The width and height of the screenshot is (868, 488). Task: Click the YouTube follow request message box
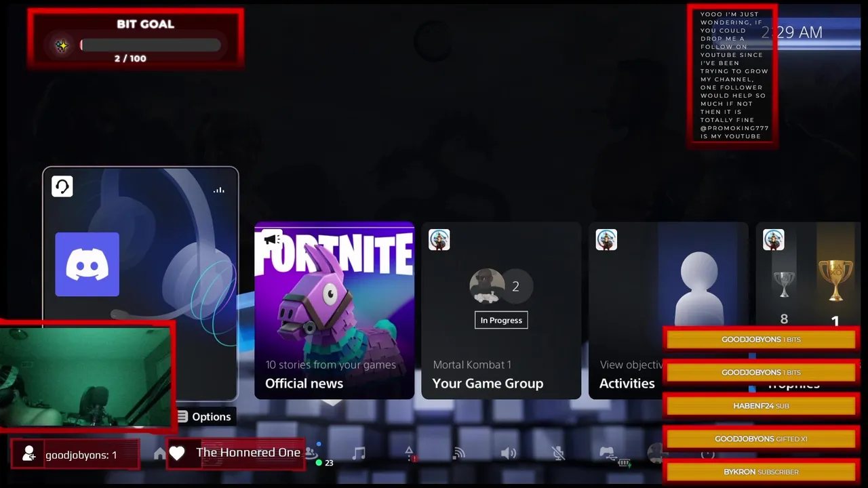click(732, 75)
